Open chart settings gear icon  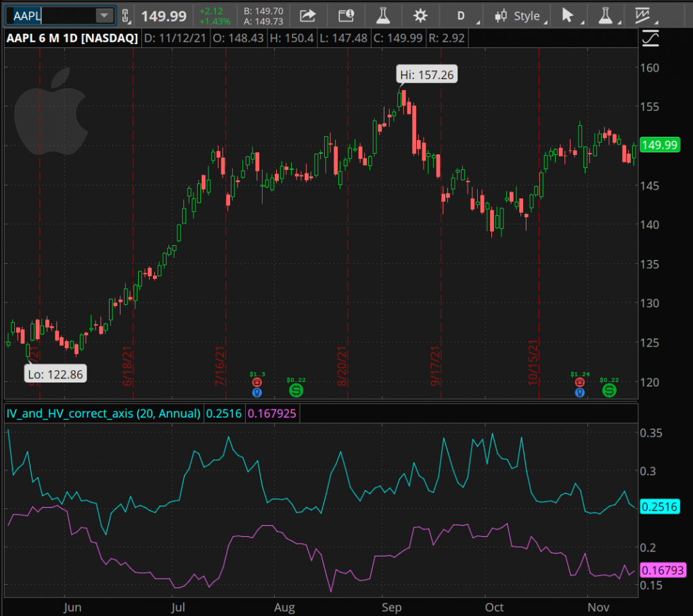420,16
